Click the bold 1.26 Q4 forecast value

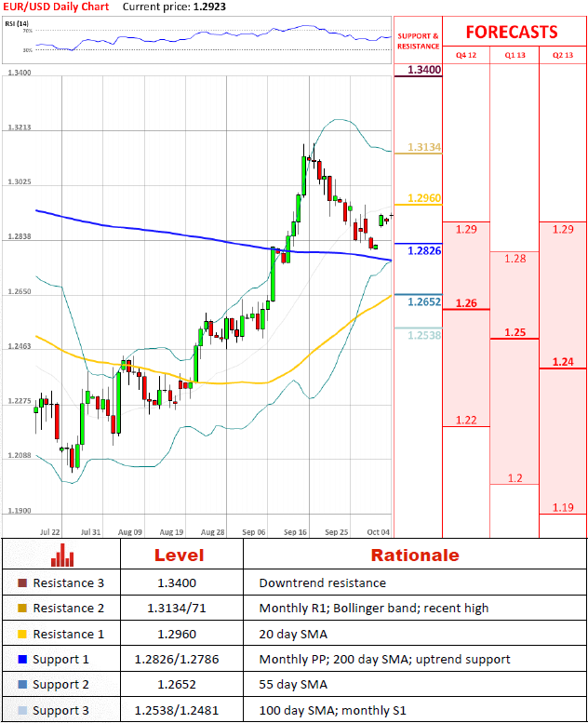tap(466, 303)
